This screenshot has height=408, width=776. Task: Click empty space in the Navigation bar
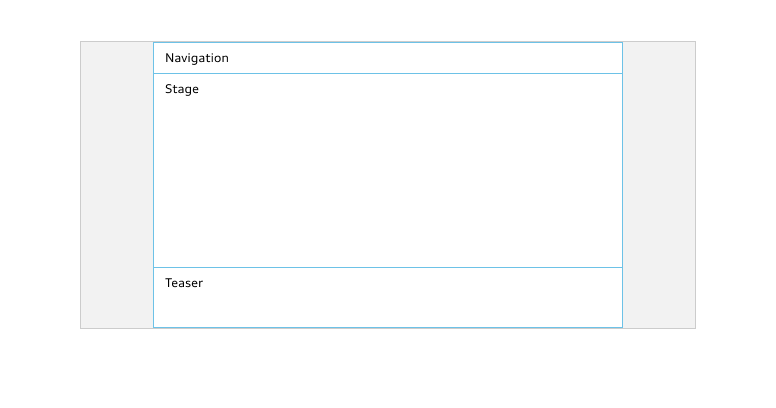(x=426, y=58)
